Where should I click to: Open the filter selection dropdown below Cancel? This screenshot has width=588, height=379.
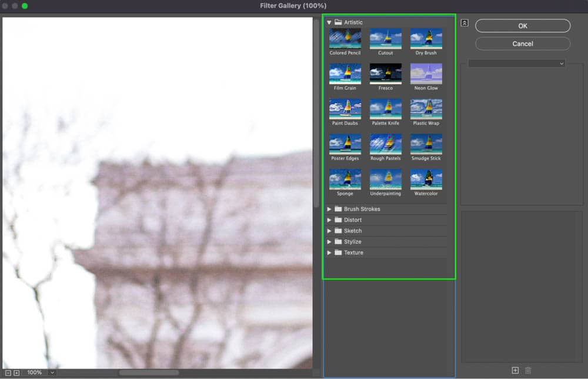(517, 64)
